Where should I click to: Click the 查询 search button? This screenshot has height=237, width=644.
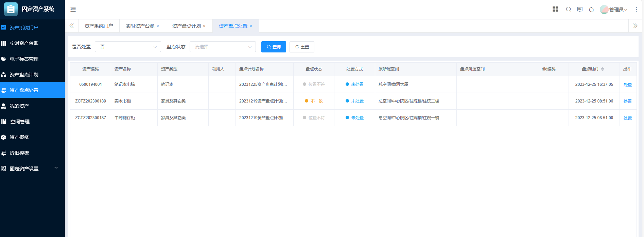click(274, 47)
